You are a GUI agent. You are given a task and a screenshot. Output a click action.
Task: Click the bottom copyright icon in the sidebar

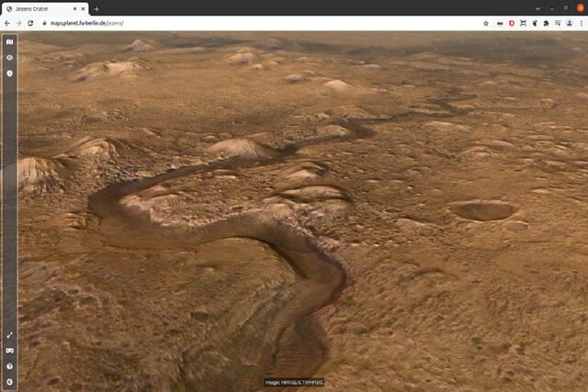coord(9,381)
